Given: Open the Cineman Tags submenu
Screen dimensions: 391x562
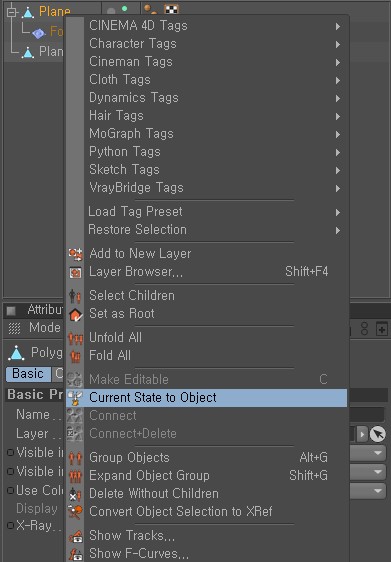Looking at the screenshot, I should point(206,62).
